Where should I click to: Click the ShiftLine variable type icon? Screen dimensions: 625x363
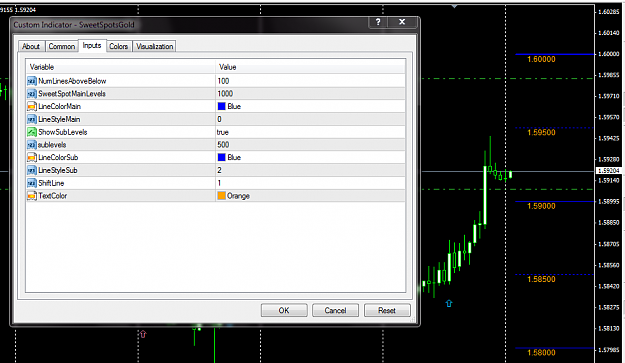[32, 183]
